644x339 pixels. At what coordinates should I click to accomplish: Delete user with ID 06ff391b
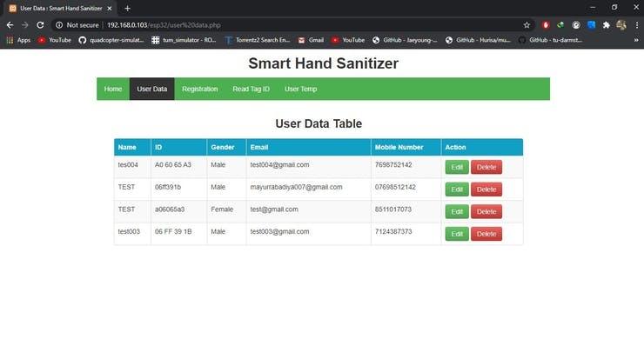[486, 189]
